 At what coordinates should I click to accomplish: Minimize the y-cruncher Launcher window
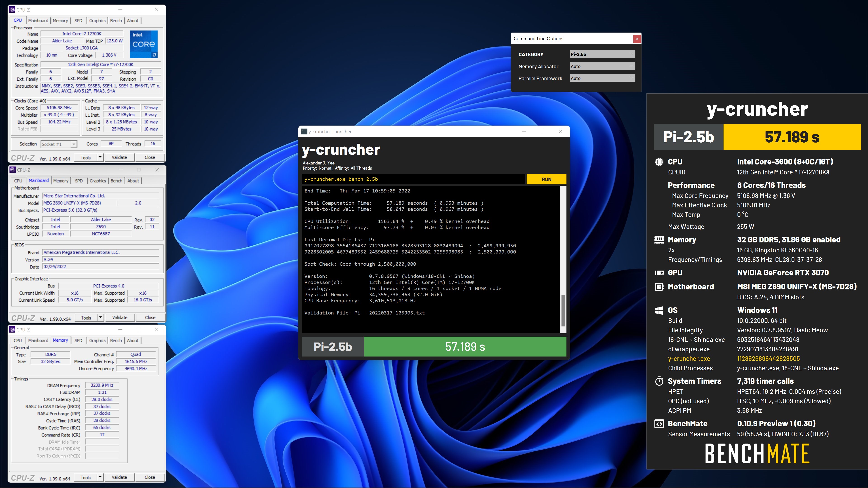pyautogui.click(x=524, y=131)
